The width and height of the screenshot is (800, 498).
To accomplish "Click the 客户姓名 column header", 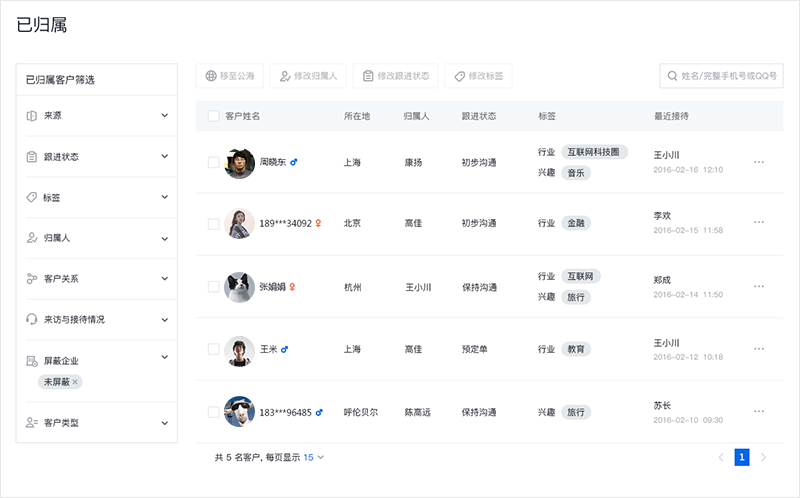I will [x=243, y=116].
